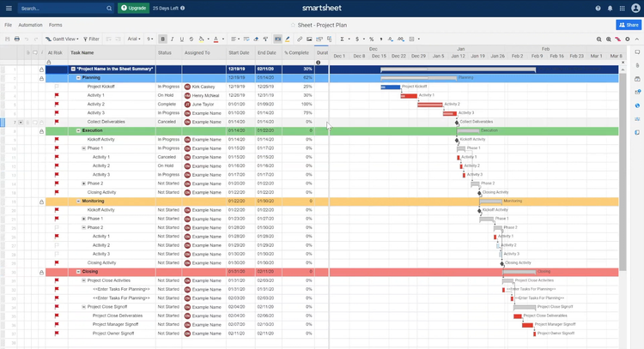
Task: Click the clear formatting eraser icon
Action: 256,39
